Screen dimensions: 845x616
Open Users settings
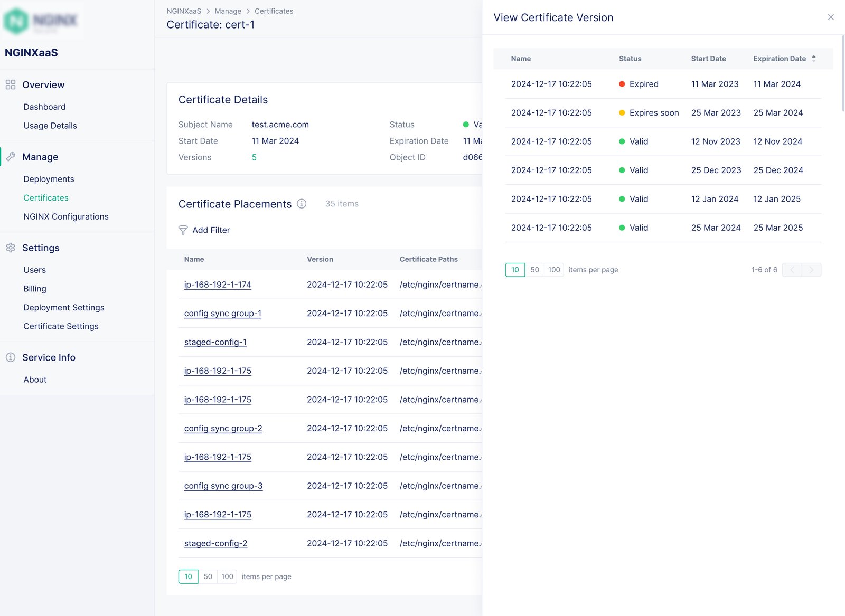pos(35,270)
